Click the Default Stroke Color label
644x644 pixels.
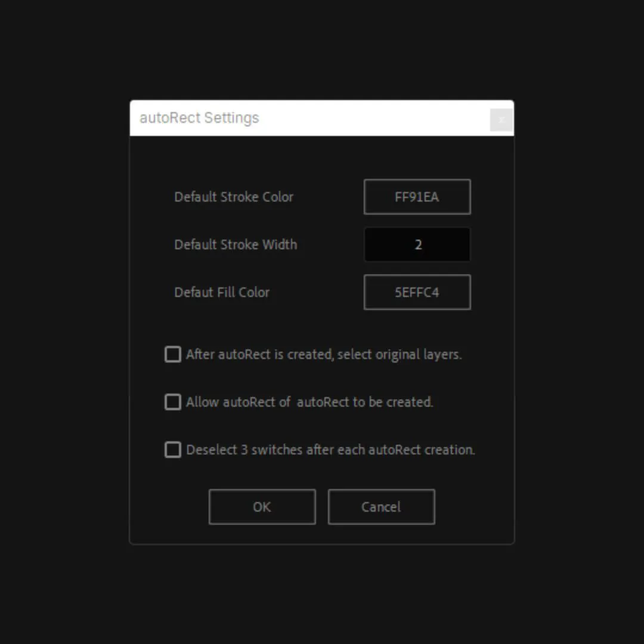234,197
